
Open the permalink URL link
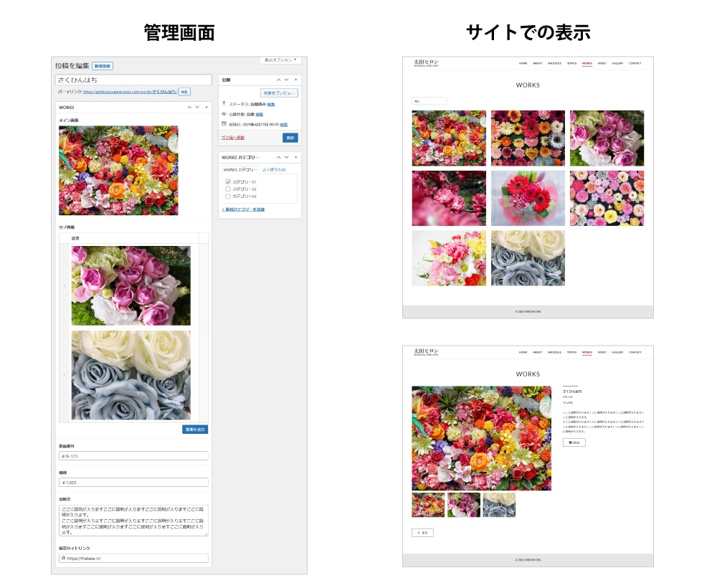pyautogui.click(x=130, y=92)
